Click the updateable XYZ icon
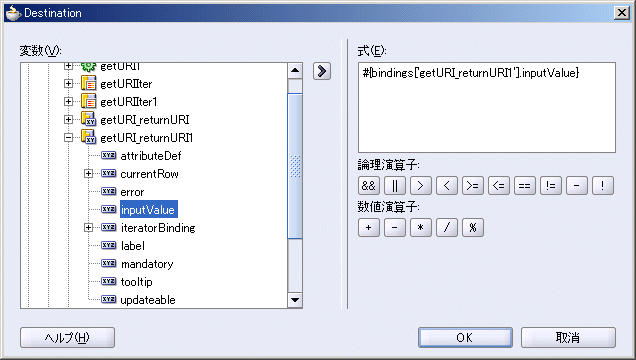The height and width of the screenshot is (360, 636). coord(108,300)
